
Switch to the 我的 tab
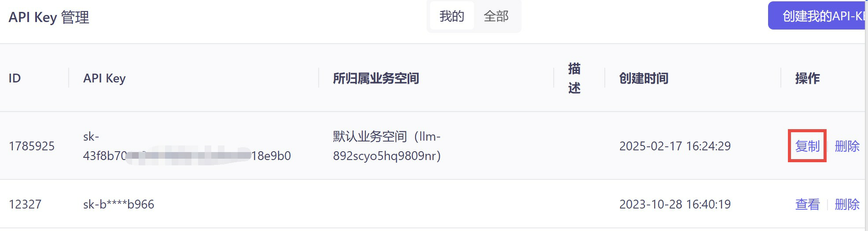pos(452,16)
